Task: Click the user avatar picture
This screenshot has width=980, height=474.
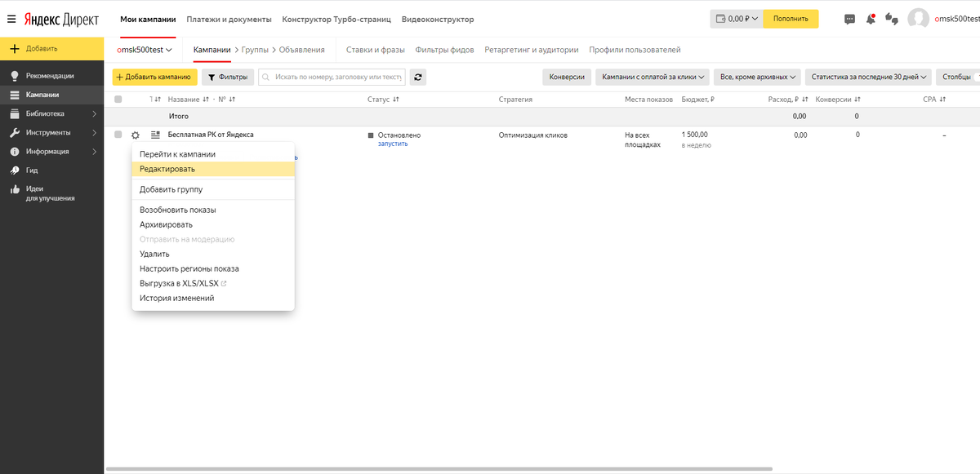Action: (x=919, y=19)
